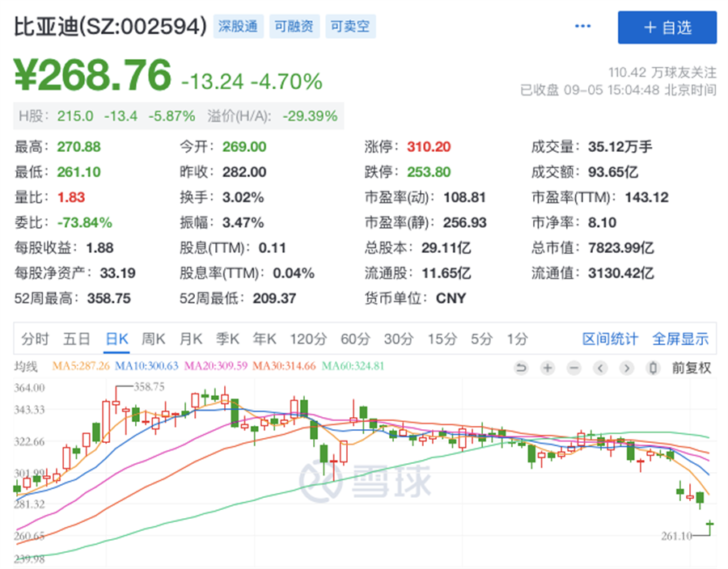Switch to the 15分 chart tab
Screen dimensions: 728x569
[x=442, y=339]
